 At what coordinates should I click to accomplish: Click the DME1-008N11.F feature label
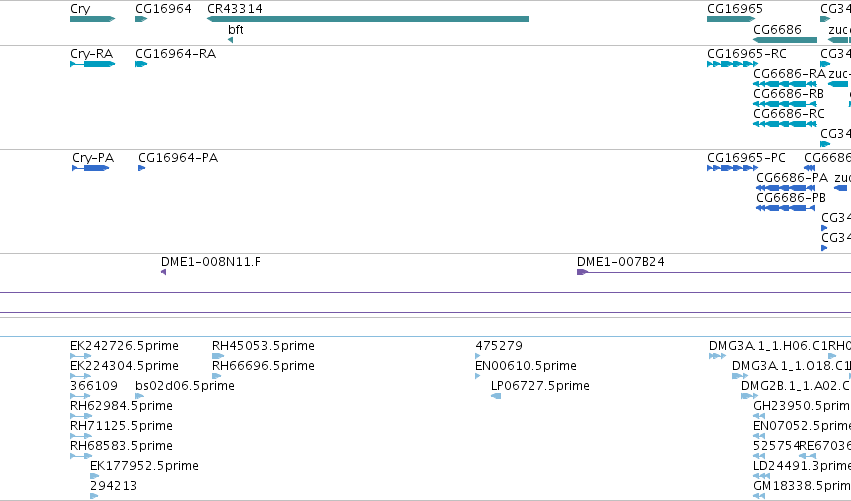pos(211,262)
